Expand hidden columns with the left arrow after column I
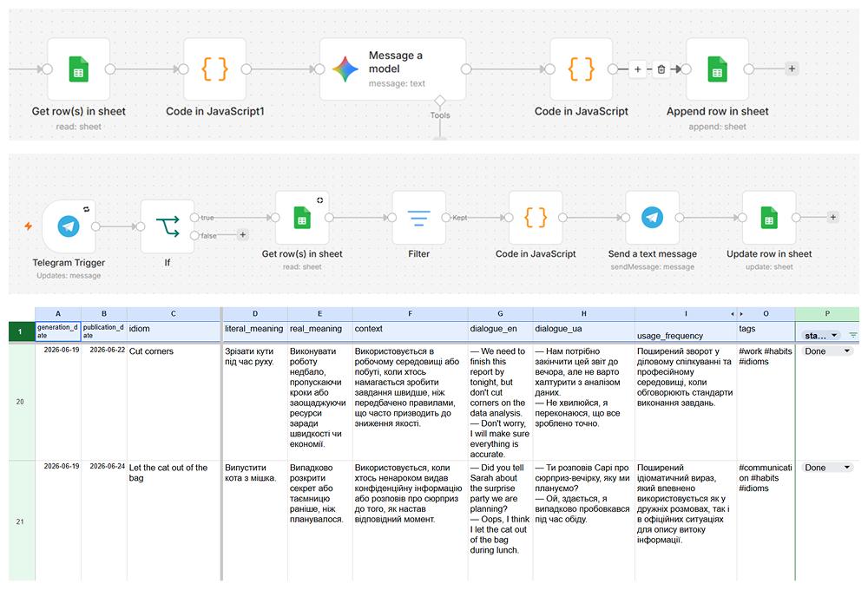The height and width of the screenshot is (590, 868). click(733, 314)
